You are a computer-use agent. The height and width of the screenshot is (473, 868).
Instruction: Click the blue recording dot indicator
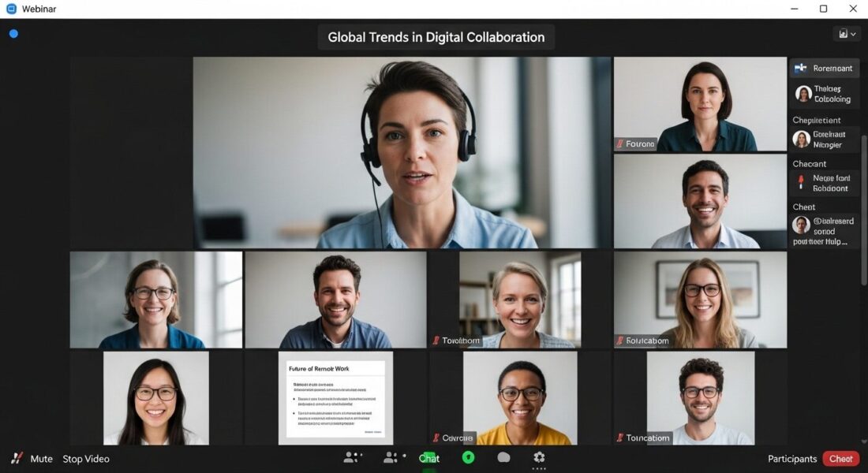tap(13, 34)
